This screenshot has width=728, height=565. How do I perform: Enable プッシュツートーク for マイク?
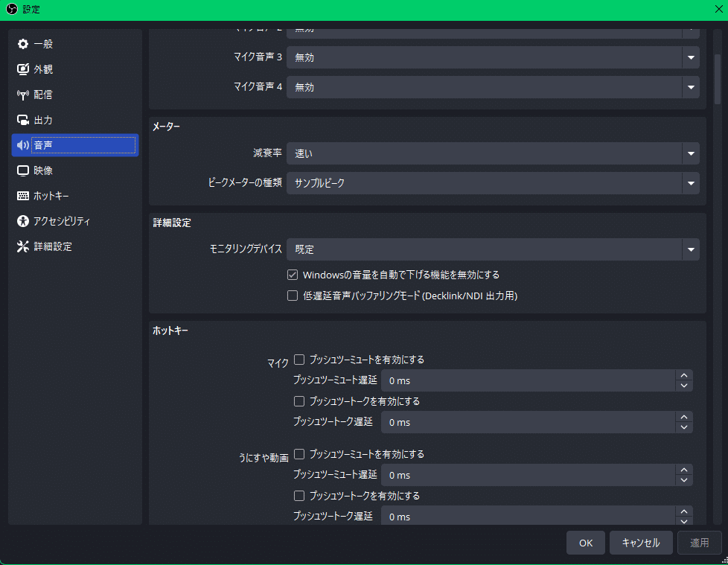299,401
